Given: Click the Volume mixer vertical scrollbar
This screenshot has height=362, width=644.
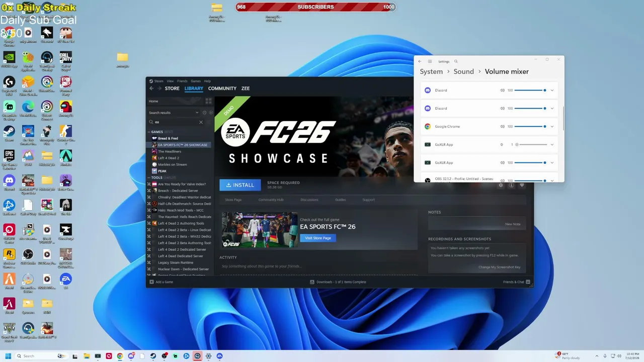Looking at the screenshot, I should point(563,118).
